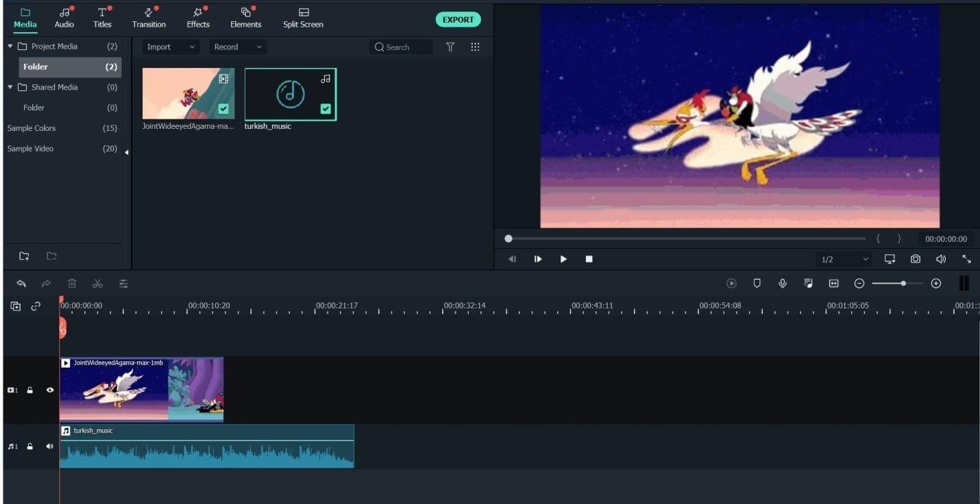The height and width of the screenshot is (504, 980).
Task: Open the Record dropdown
Action: point(238,47)
